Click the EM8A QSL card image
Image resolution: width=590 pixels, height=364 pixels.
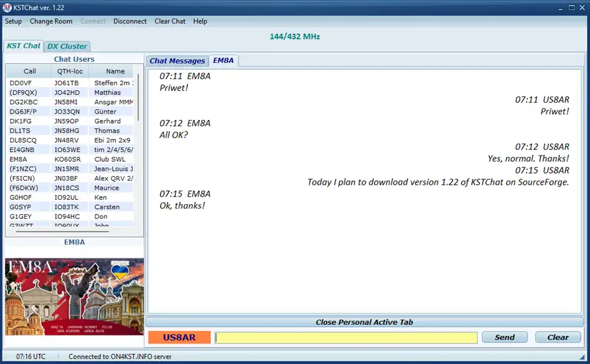tap(75, 297)
